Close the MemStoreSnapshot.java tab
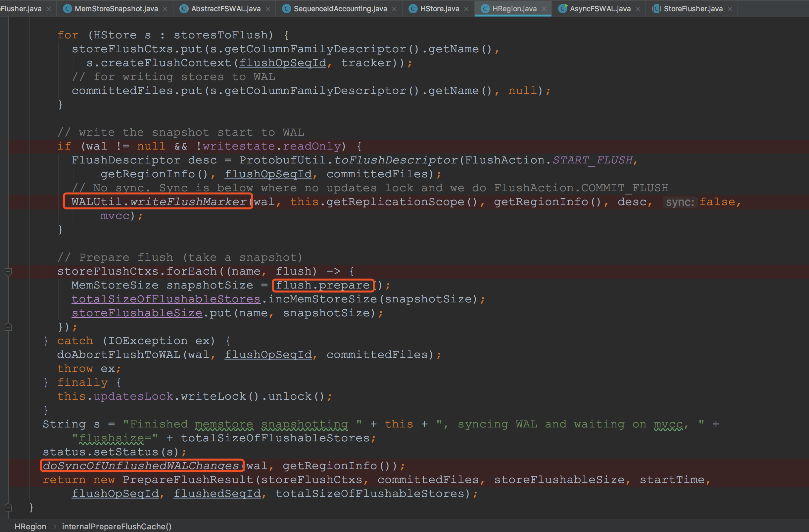809x532 pixels. click(x=165, y=9)
